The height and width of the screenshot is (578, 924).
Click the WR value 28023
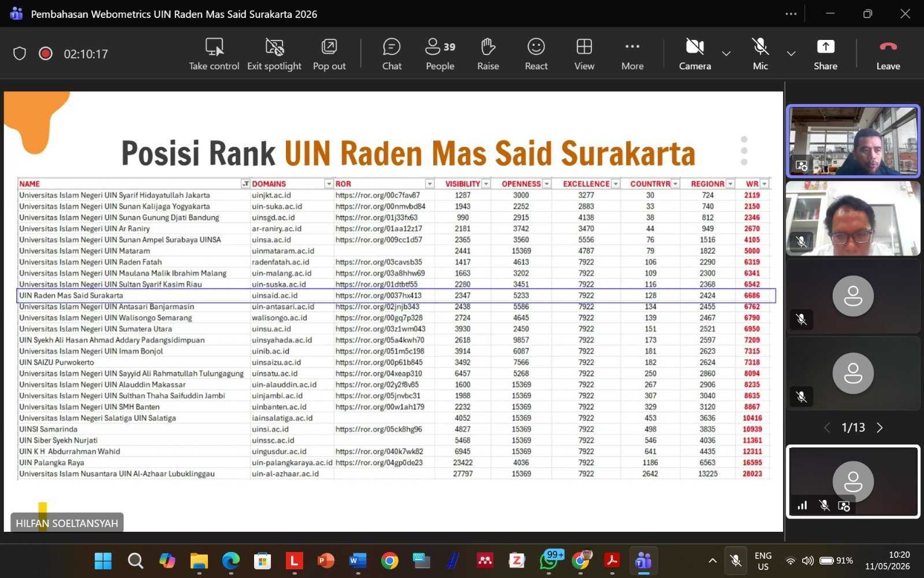752,474
